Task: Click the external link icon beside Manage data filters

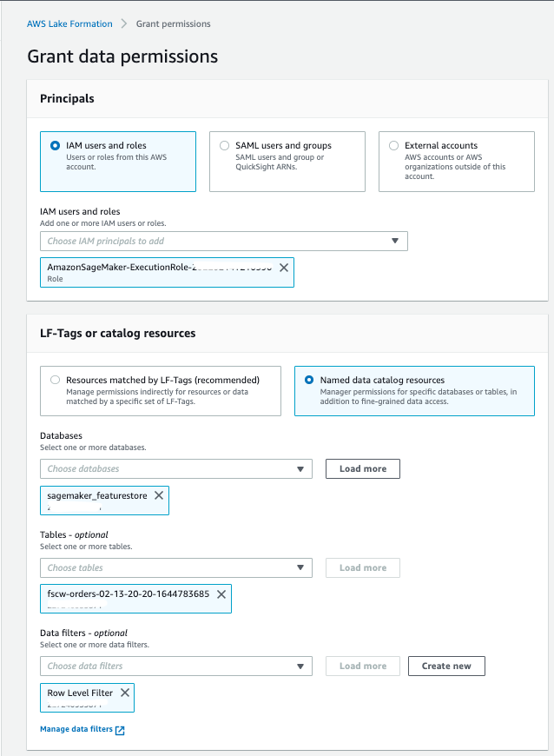Action: pos(120,730)
